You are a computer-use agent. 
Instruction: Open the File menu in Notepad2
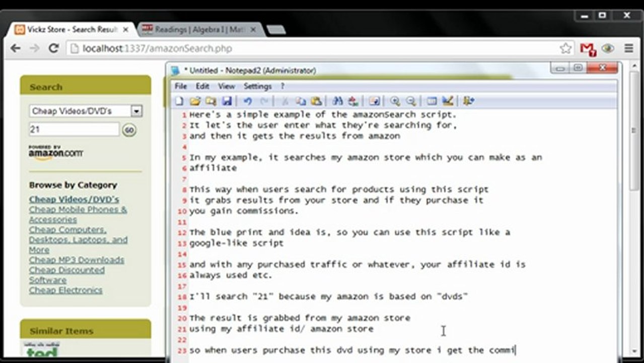coord(181,86)
